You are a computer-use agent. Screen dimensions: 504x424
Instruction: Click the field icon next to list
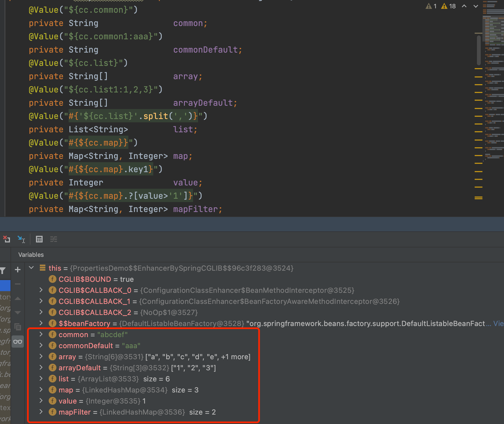(53, 379)
